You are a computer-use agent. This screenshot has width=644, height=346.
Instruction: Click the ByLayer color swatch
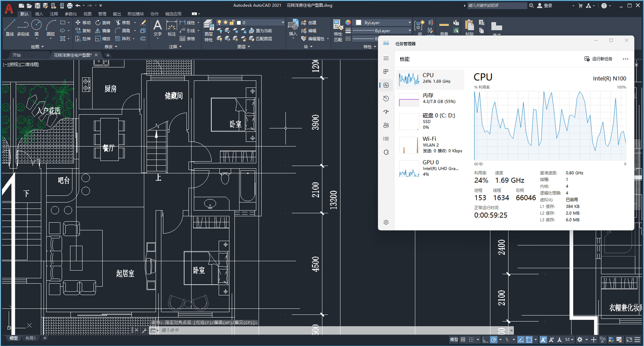359,23
